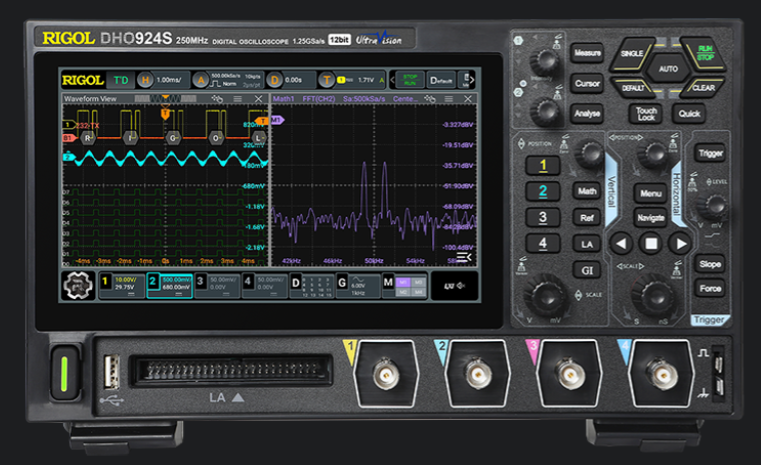Image resolution: width=761 pixels, height=465 pixels.
Task: Open the Waveform View hamburger menu
Action: [238, 99]
